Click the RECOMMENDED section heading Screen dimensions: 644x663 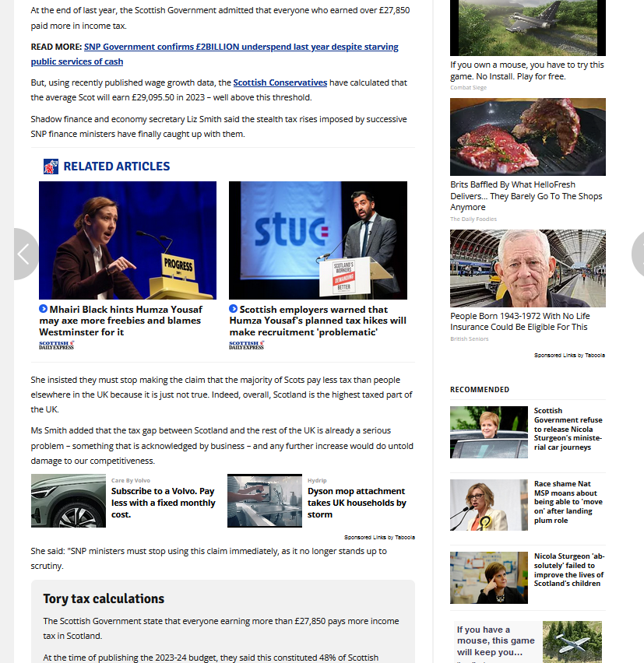tap(480, 389)
